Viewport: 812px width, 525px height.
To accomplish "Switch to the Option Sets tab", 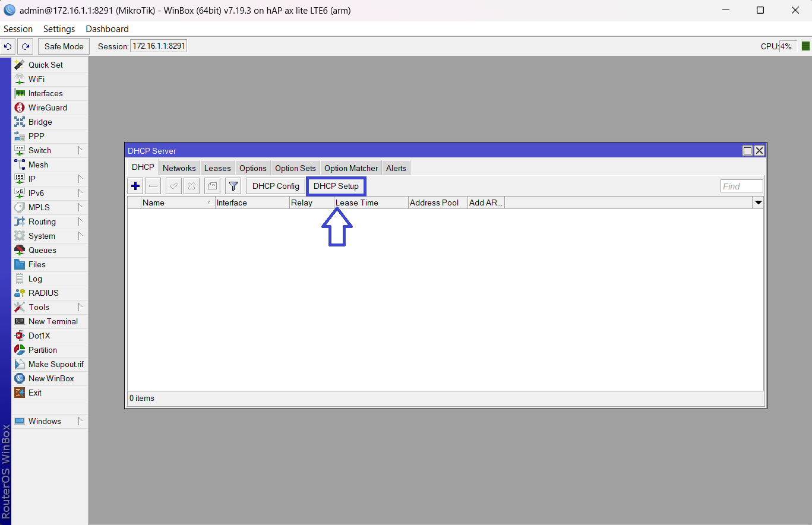I will [295, 168].
